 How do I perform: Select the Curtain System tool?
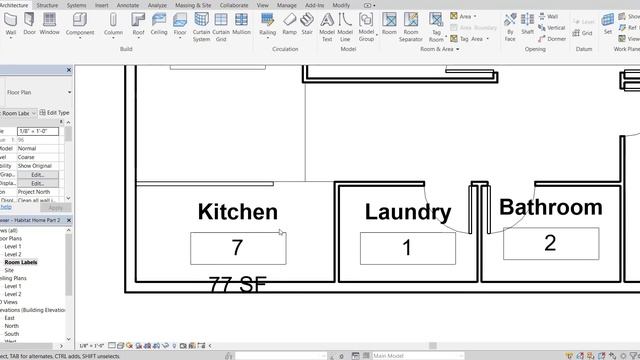201,27
